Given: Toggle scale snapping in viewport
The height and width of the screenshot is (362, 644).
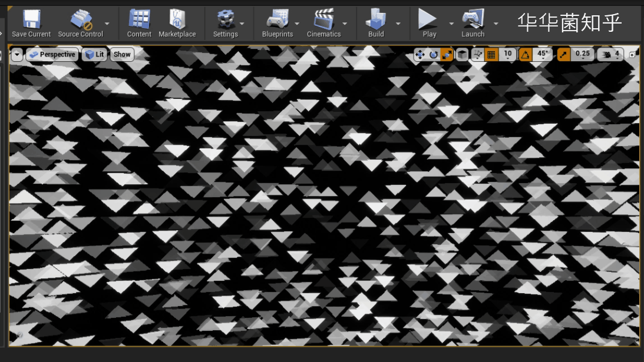Looking at the screenshot, I should [x=563, y=54].
